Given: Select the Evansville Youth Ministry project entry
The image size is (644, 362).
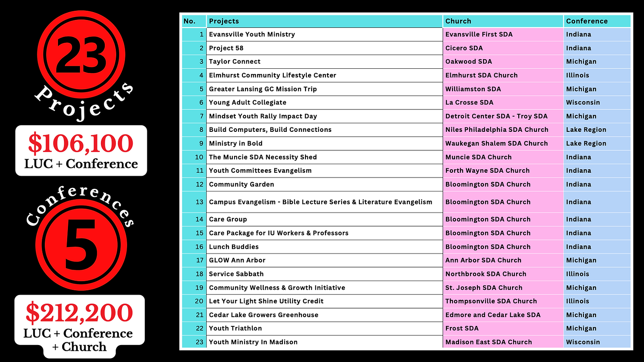Looking at the screenshot, I should tap(252, 34).
